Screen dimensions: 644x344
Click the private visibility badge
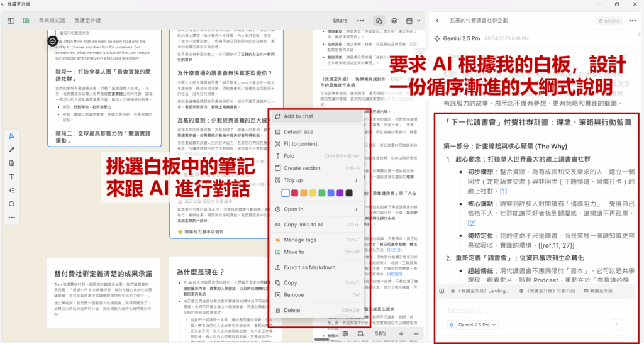pyautogui.click(x=609, y=21)
